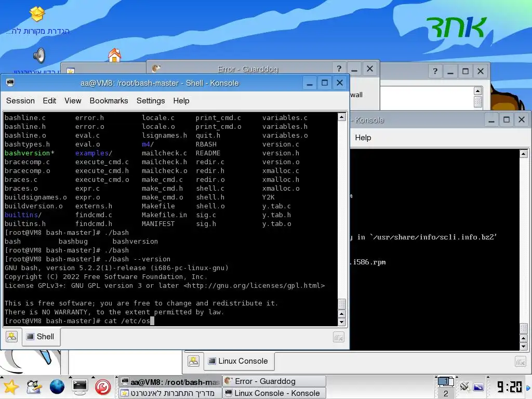This screenshot has width=532, height=399.
Task: Click the README file name
Action: click(208, 153)
